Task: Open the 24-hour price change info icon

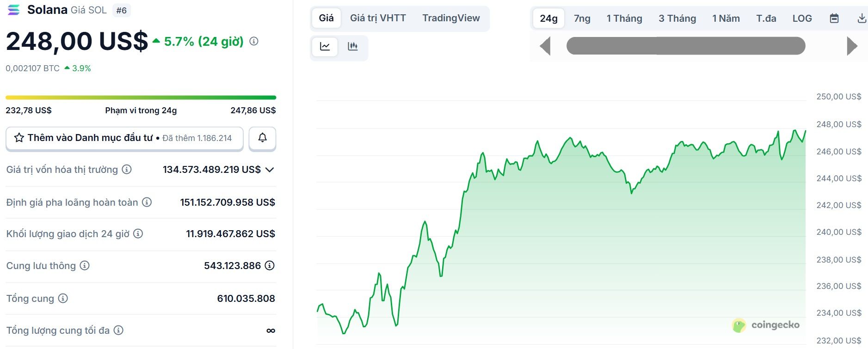Action: click(x=254, y=41)
